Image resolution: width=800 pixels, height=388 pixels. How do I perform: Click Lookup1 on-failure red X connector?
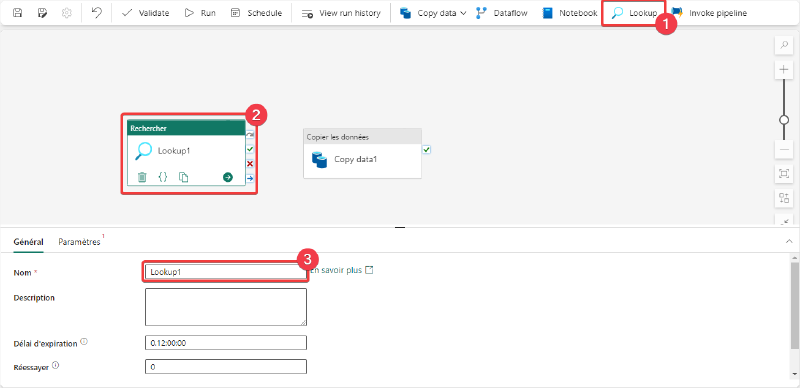coord(250,164)
